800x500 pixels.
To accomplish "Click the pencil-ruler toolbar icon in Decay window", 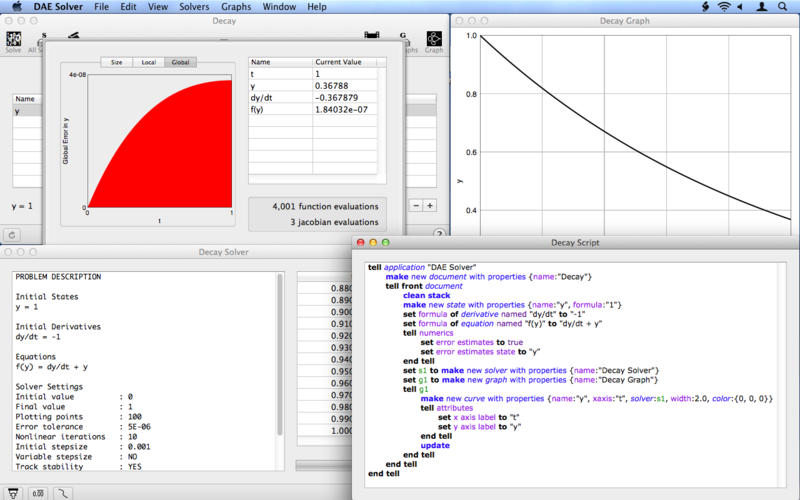I will tap(74, 35).
